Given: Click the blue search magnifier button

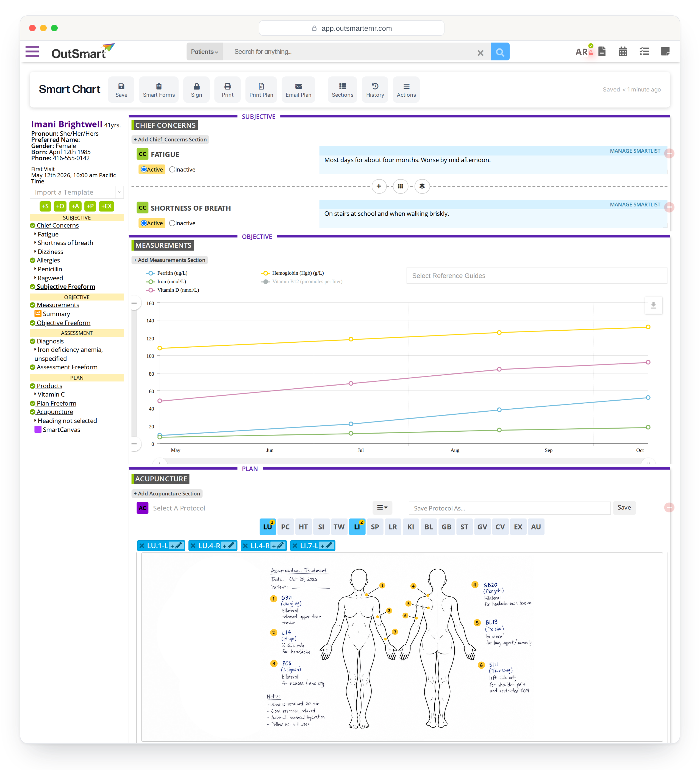Looking at the screenshot, I should (x=500, y=52).
